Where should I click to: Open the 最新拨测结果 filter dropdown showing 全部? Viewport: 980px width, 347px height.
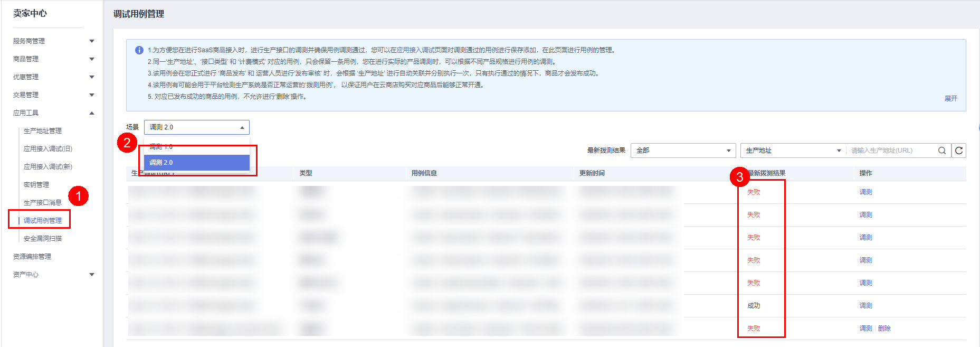pyautogui.click(x=683, y=151)
